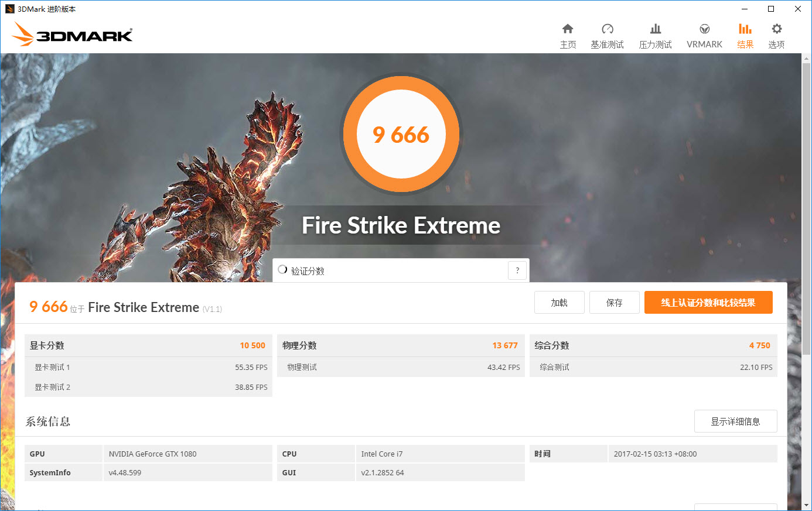Click the 3DMARK logo
This screenshot has height=511, width=812.
pyautogui.click(x=71, y=34)
